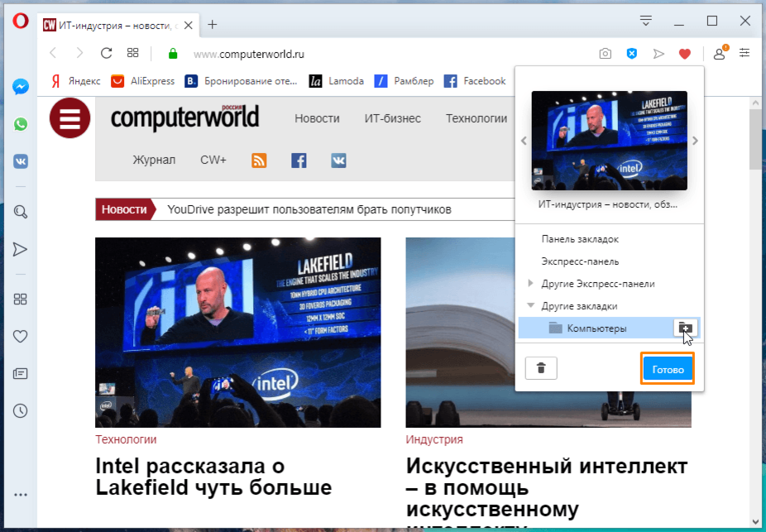The width and height of the screenshot is (766, 532).
Task: Open the Opera account profile icon
Action: click(x=720, y=53)
